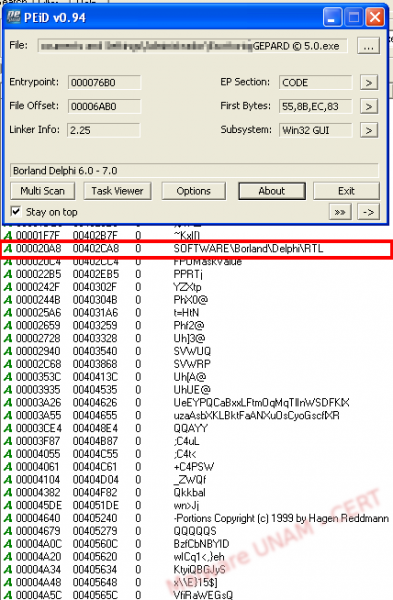Click offset cell 000020A8

pyautogui.click(x=38, y=249)
